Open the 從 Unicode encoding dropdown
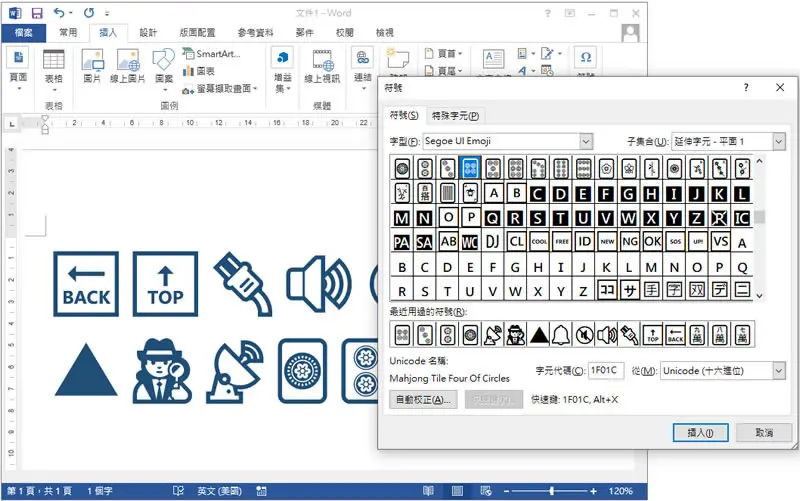This screenshot has width=800, height=501. pyautogui.click(x=779, y=371)
